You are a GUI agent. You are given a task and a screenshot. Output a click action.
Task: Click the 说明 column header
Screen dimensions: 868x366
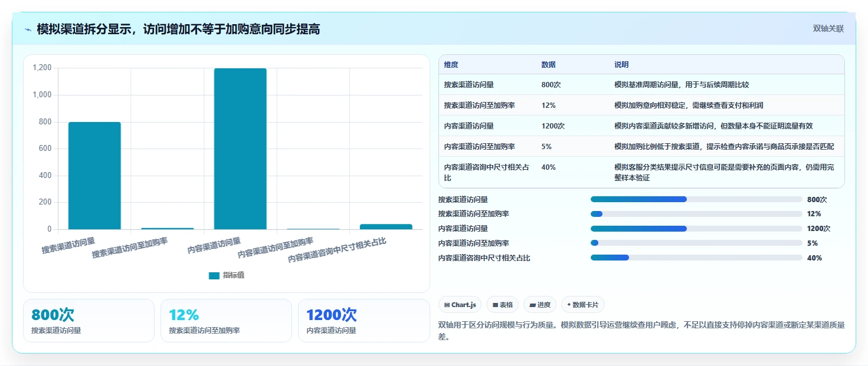coord(621,65)
